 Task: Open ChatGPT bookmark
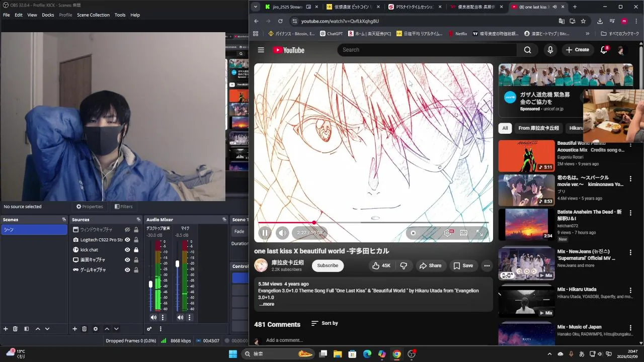(x=331, y=34)
